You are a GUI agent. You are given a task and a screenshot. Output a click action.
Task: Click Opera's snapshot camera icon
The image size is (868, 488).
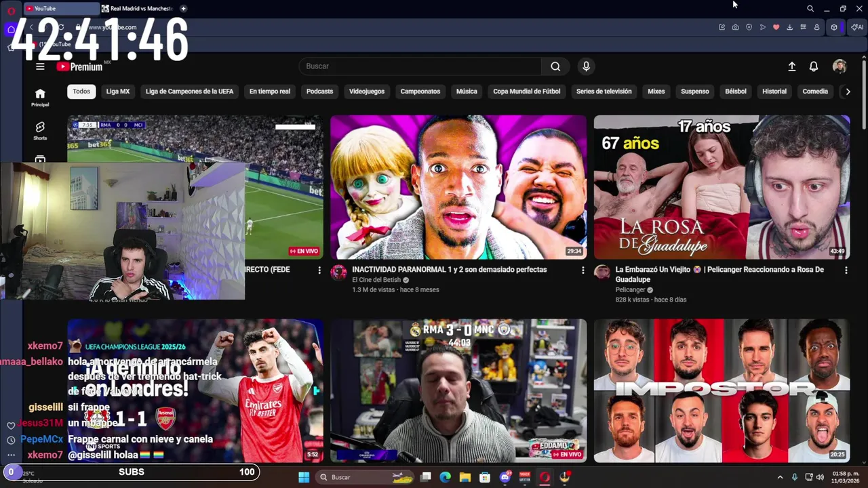tap(735, 27)
